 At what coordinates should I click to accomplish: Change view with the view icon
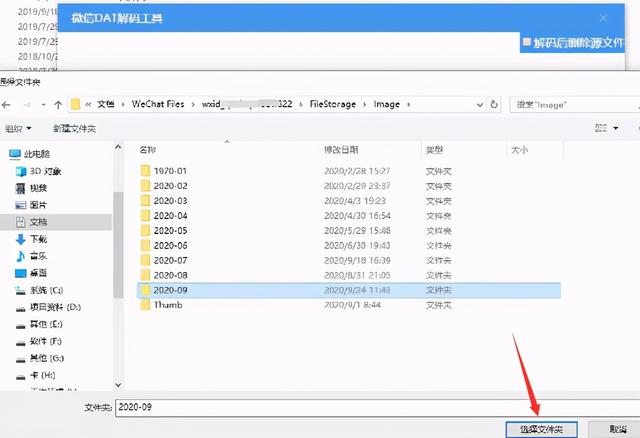pos(601,128)
